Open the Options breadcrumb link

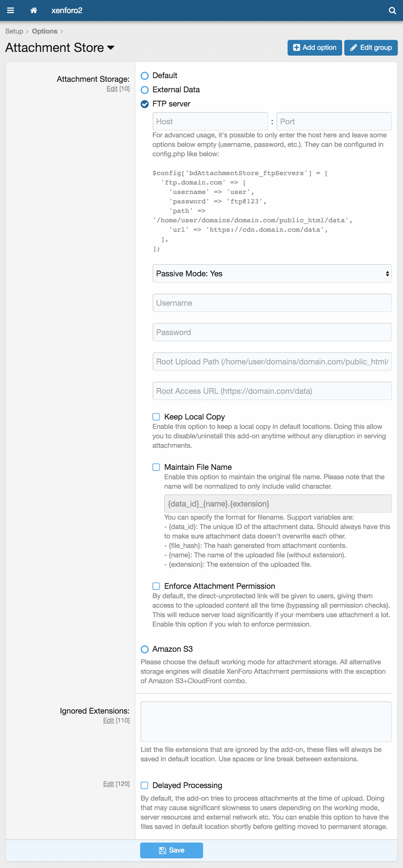tap(45, 31)
